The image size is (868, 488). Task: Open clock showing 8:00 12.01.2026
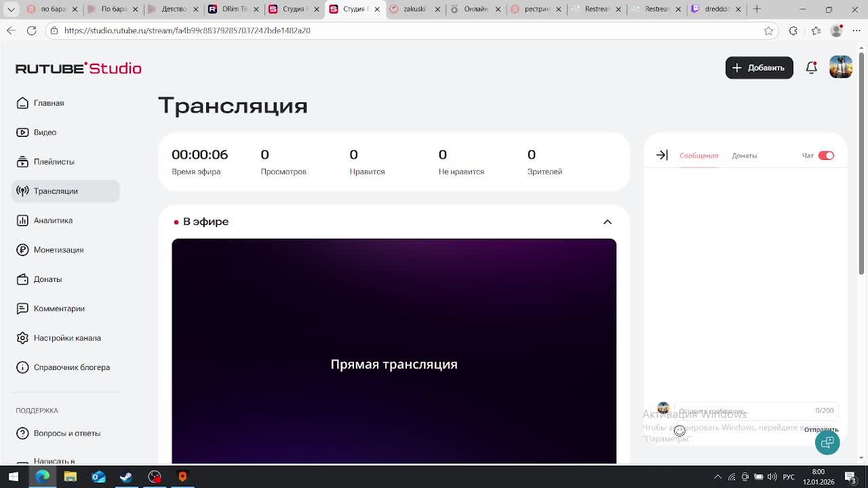pyautogui.click(x=818, y=476)
